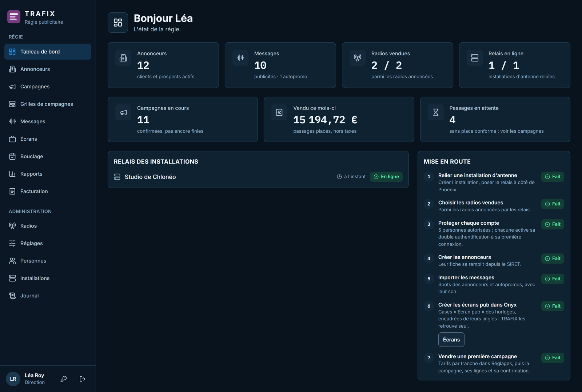Screen dimensions: 582x392
Task: Open Grilles de campagnes page
Action: (48, 104)
